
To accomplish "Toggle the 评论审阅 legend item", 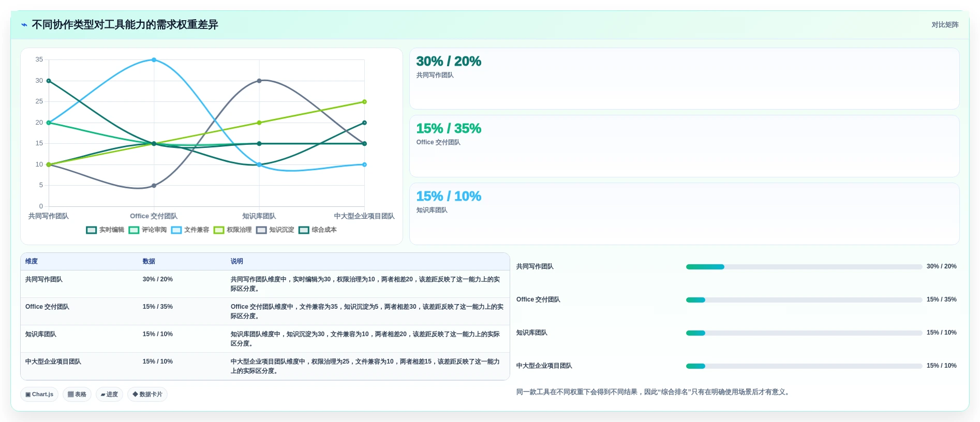I will (147, 230).
